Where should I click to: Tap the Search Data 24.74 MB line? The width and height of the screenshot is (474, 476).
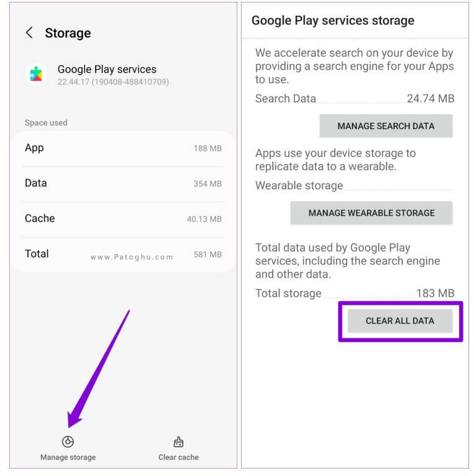click(x=355, y=99)
